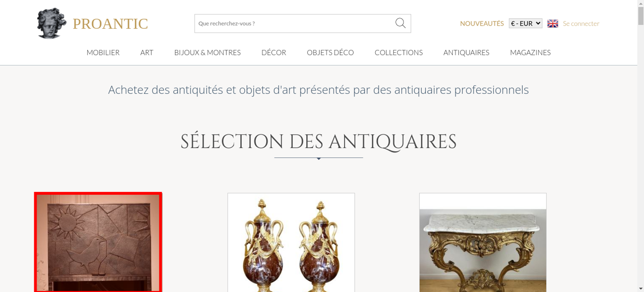Click the page vertical scrollbar thumb
The width and height of the screenshot is (644, 292).
[641, 15]
